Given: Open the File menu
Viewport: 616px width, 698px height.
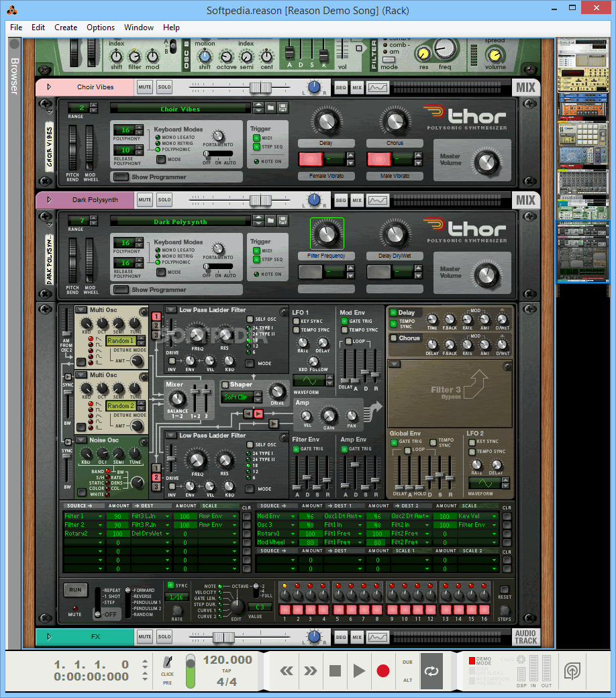Looking at the screenshot, I should click(x=16, y=27).
